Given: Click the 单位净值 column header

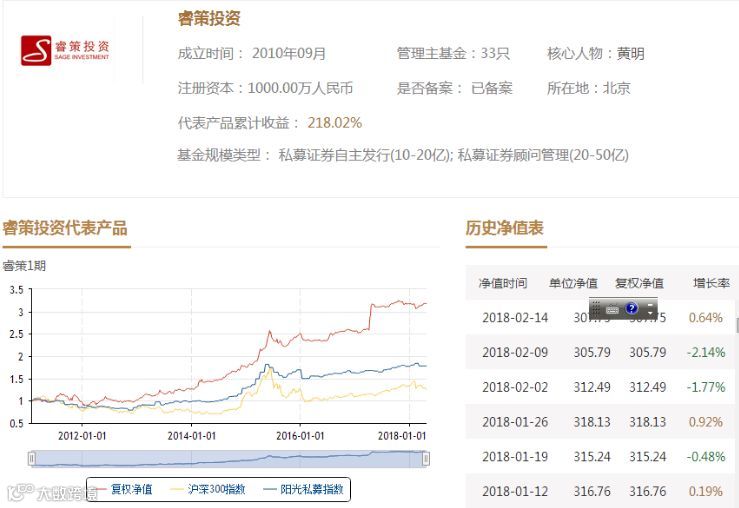Looking at the screenshot, I should tap(573, 283).
